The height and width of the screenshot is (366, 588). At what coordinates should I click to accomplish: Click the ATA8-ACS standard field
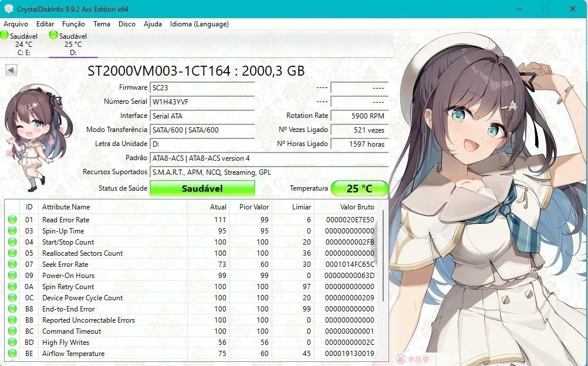click(269, 158)
